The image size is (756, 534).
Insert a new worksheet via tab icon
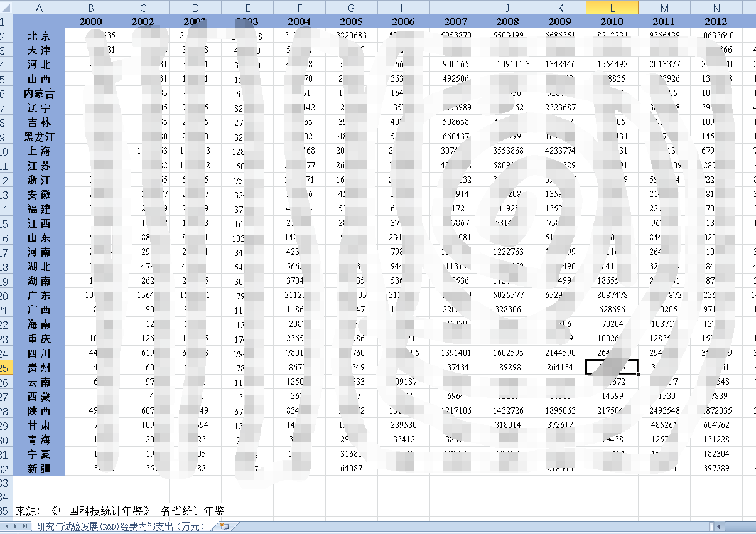[224, 527]
